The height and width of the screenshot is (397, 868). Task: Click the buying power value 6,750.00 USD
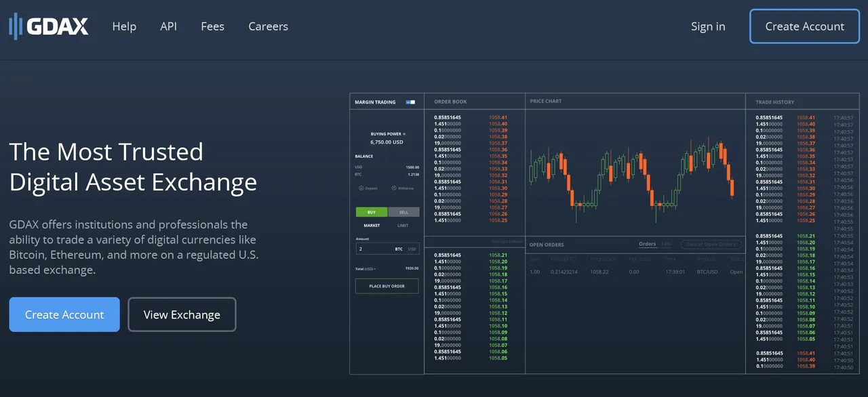387,142
